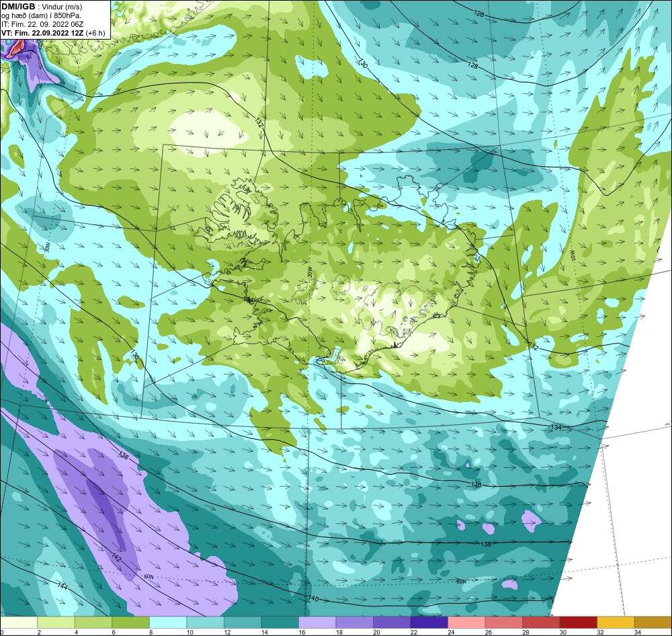Pick the 8–10 m/s pale cyan legend swatch
Screen dimensions: 672x636
tap(168, 622)
